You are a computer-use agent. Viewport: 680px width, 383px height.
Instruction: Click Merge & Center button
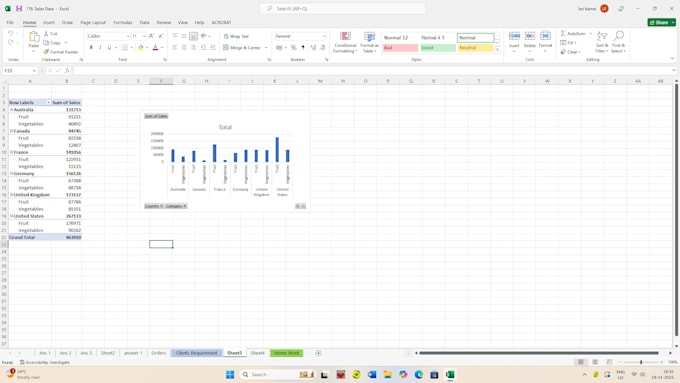242,47
